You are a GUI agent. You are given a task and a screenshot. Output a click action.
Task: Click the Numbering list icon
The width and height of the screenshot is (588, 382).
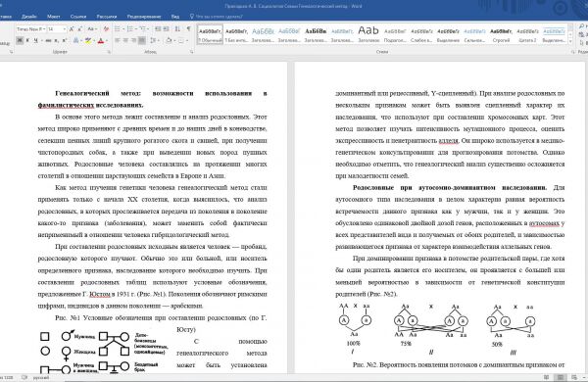pos(129,28)
